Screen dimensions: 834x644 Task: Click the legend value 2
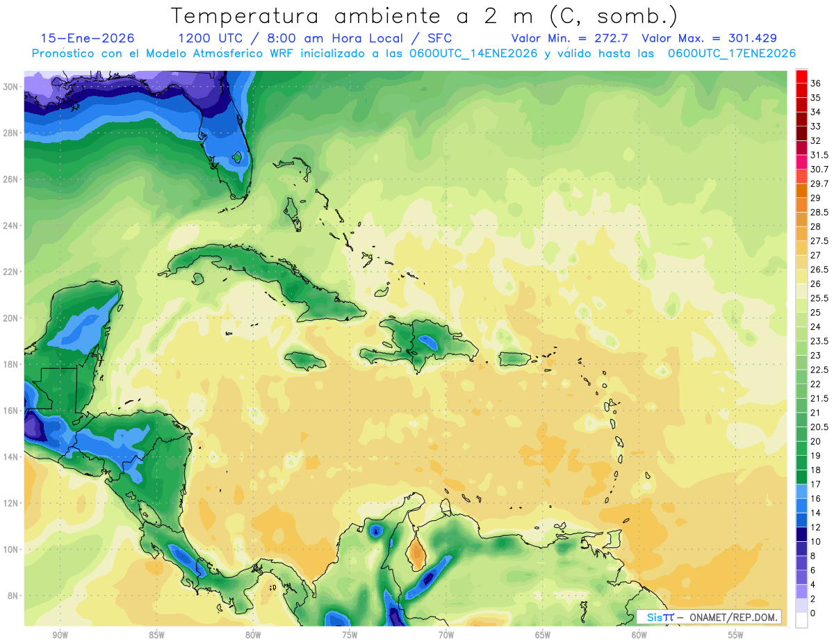pyautogui.click(x=813, y=599)
